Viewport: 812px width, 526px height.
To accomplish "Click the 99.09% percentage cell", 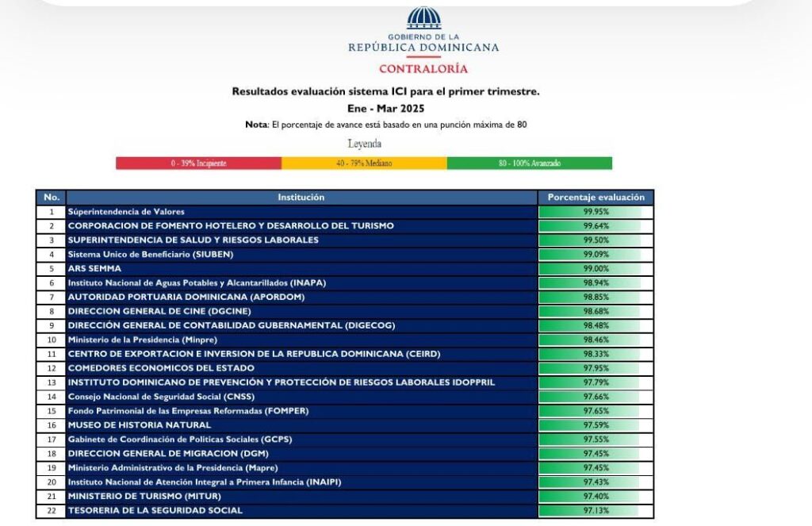I will (596, 255).
